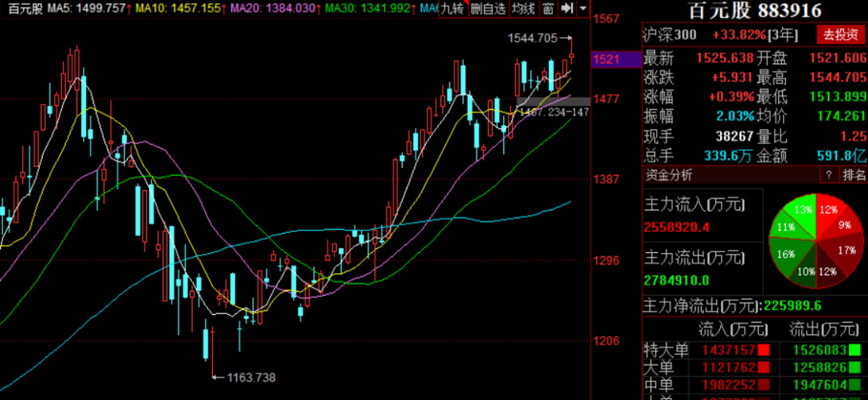Click the 均价 value 174.261

[x=841, y=116]
